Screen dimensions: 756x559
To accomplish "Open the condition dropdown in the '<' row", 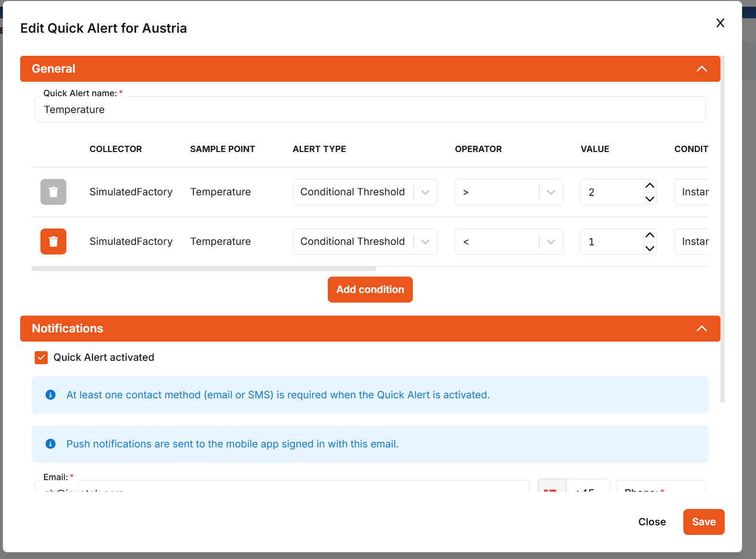I will pos(692,241).
